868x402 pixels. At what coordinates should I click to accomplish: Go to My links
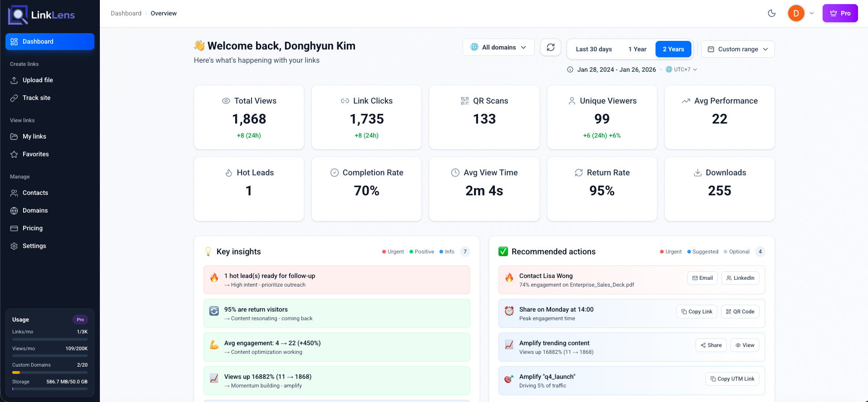(50, 136)
